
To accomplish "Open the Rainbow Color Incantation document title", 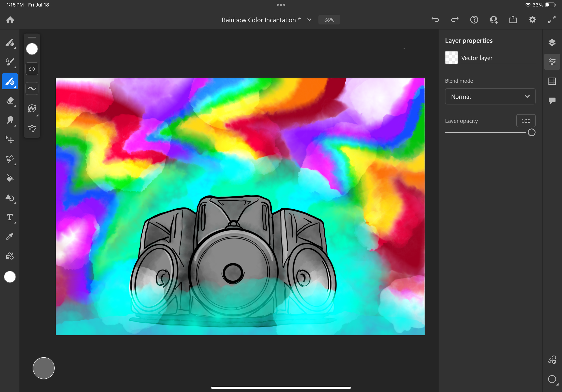I will pyautogui.click(x=261, y=20).
